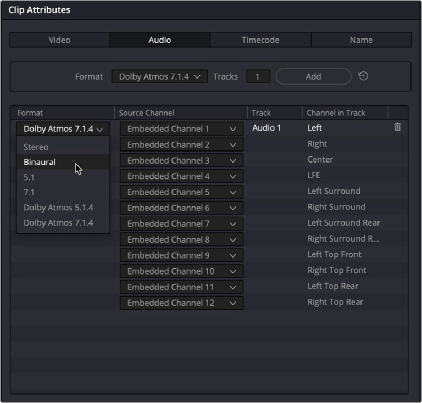This screenshot has width=422, height=403.
Task: Click the Right Top Rear label
Action: (335, 302)
